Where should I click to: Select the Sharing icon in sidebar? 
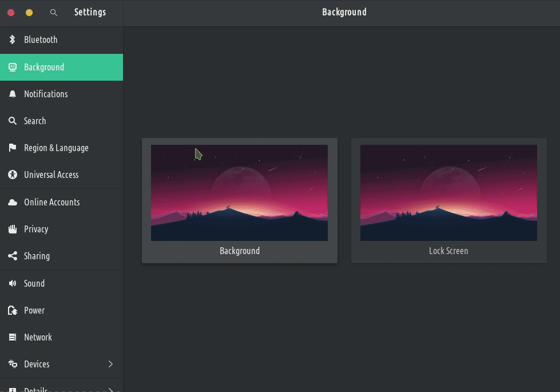click(x=12, y=256)
